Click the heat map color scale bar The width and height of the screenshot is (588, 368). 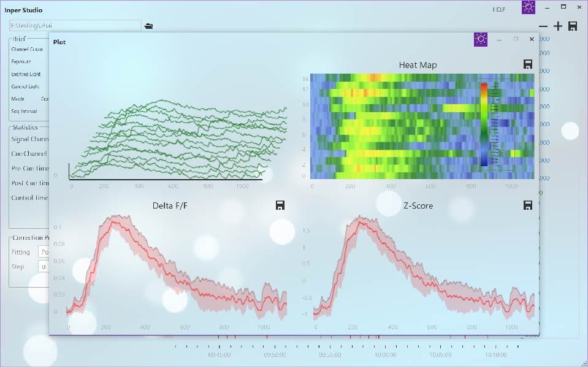[x=484, y=125]
